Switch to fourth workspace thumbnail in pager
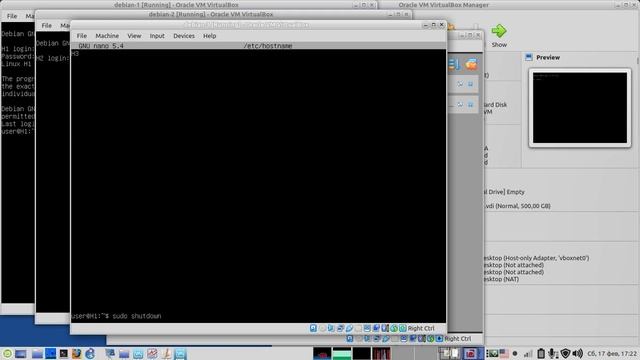The height and width of the screenshot is (360, 640). 381,353
